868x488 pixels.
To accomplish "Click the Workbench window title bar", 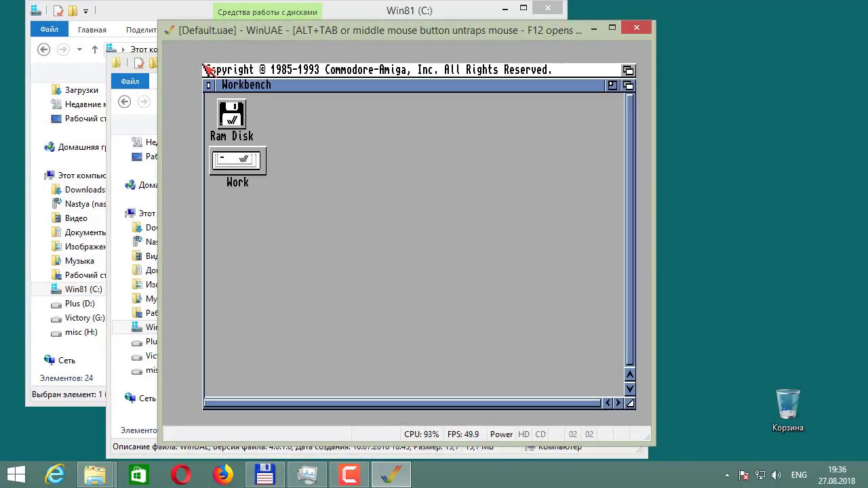I will pos(410,85).
